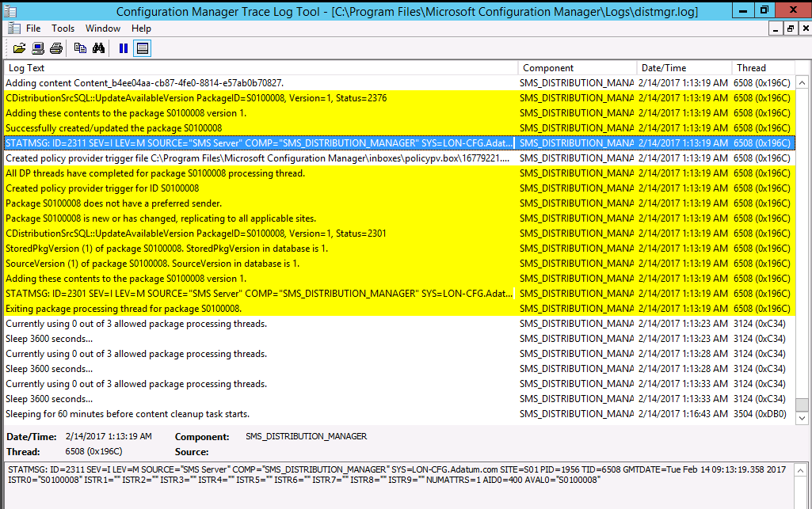
Task: Click the Thread column header
Action: [x=761, y=68]
